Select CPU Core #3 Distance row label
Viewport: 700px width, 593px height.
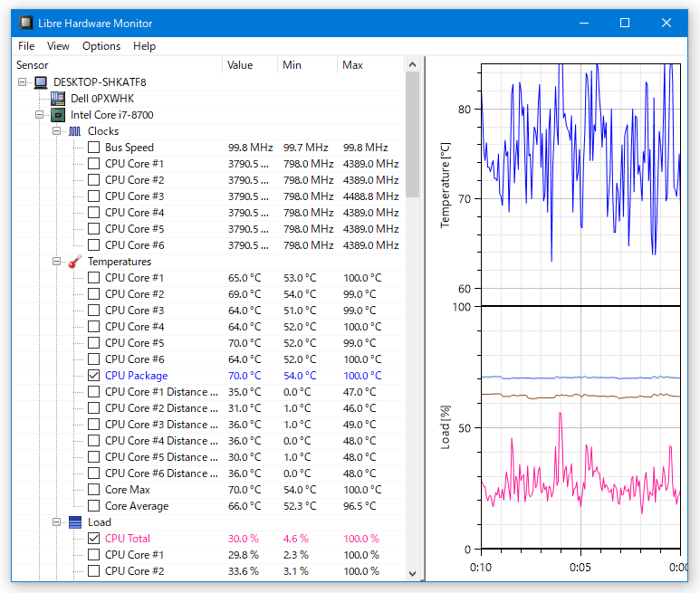[x=161, y=425]
